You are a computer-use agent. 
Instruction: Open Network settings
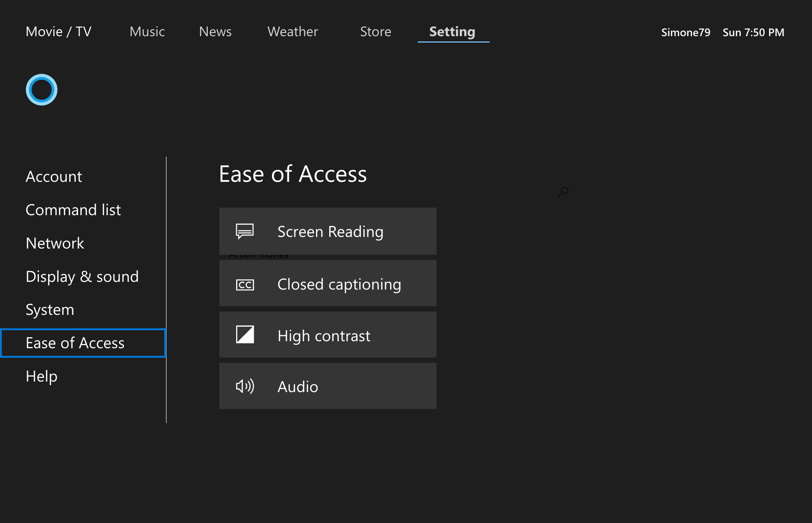(x=55, y=243)
